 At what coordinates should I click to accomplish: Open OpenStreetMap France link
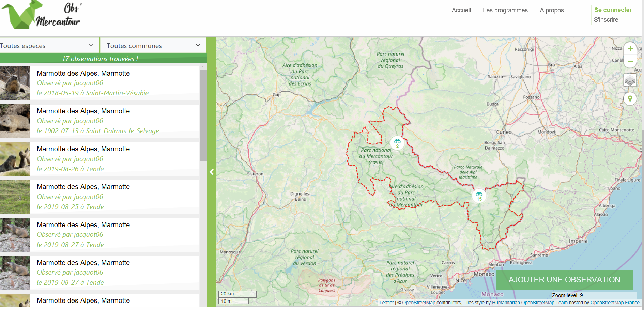(615, 303)
